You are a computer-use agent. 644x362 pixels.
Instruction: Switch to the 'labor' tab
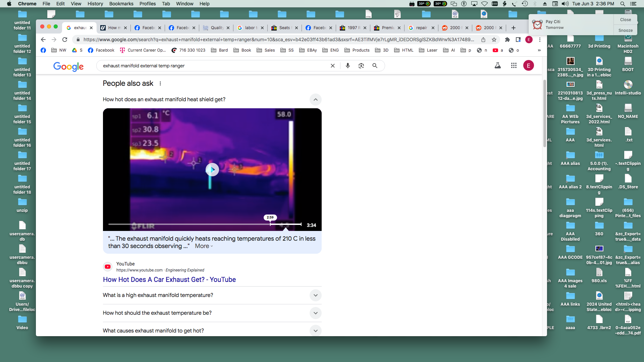[x=251, y=28]
